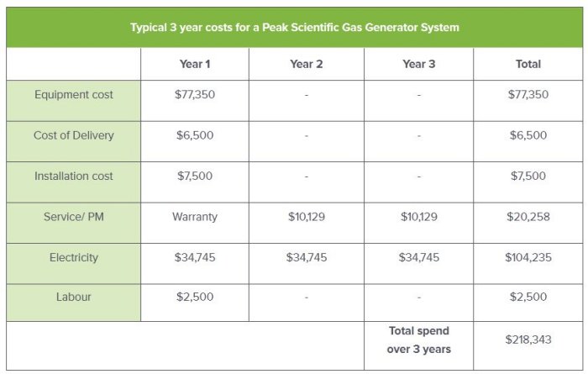Select the Equipment cost row label
This screenshot has width=588, height=374.
click(x=74, y=95)
